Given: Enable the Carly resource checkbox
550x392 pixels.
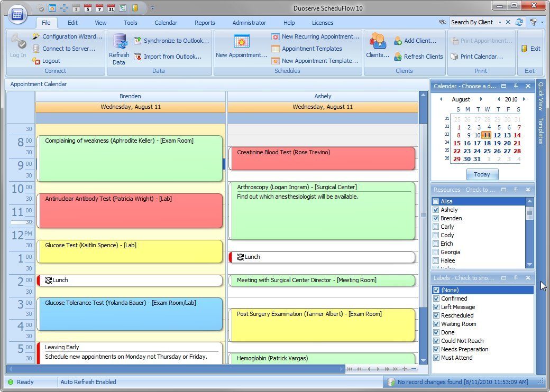Looking at the screenshot, I should [437, 226].
